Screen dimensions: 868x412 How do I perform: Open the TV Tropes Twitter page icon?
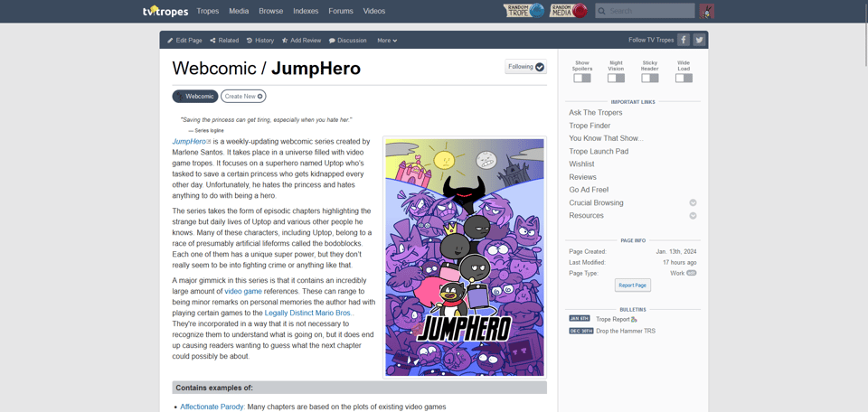(x=699, y=40)
